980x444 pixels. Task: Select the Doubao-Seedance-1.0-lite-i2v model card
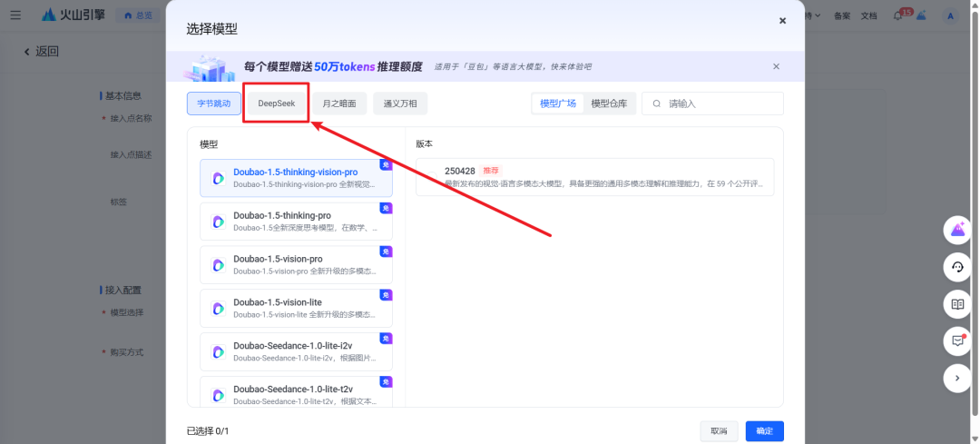(296, 352)
